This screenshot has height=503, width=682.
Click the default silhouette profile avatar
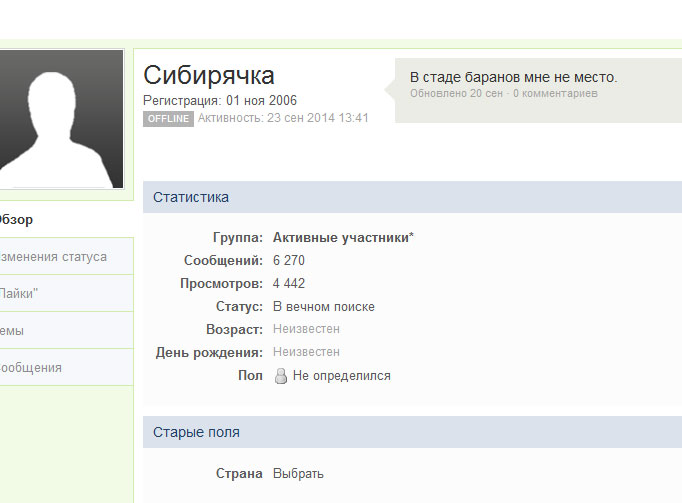[x=61, y=119]
